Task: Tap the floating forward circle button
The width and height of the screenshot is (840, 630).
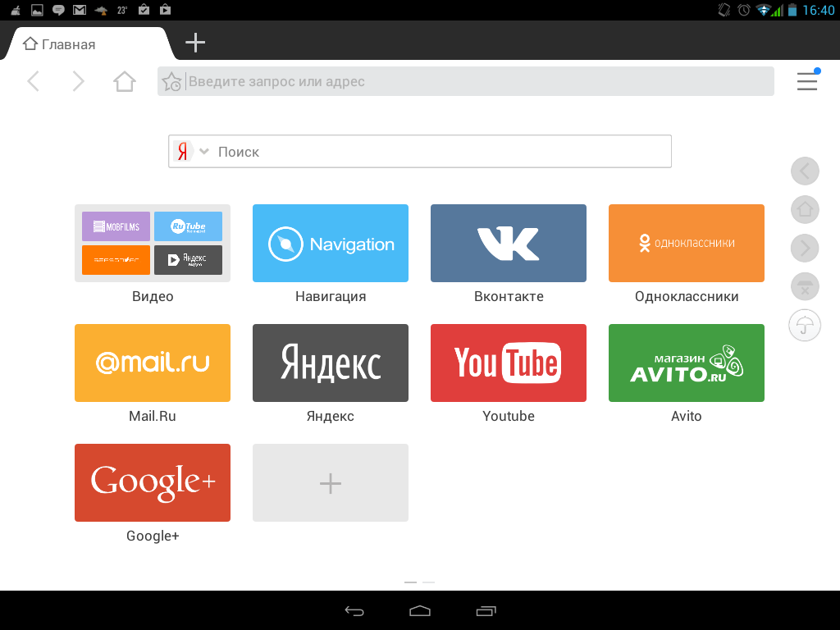Action: (805, 248)
